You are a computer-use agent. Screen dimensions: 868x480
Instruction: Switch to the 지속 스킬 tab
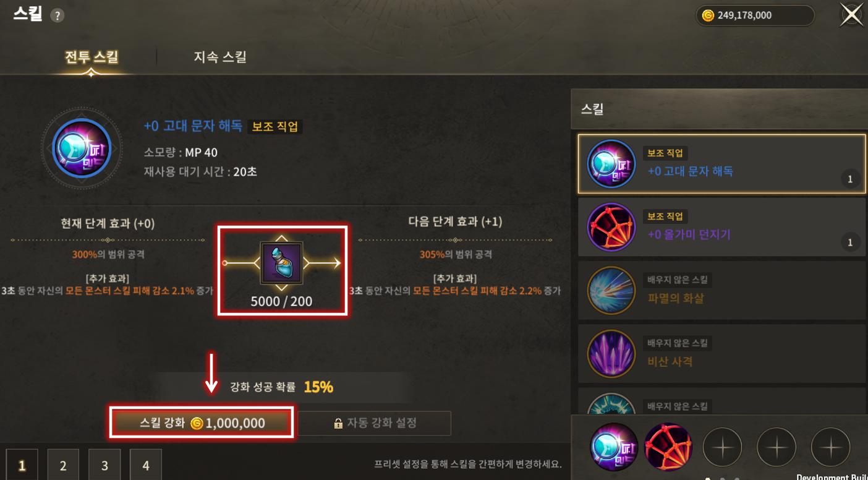coord(220,57)
